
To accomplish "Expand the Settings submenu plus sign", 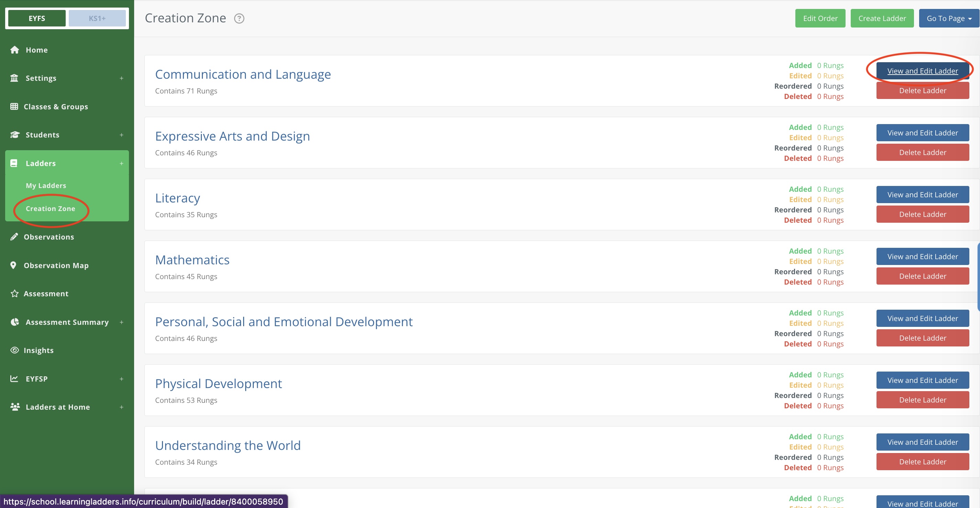I will point(121,78).
